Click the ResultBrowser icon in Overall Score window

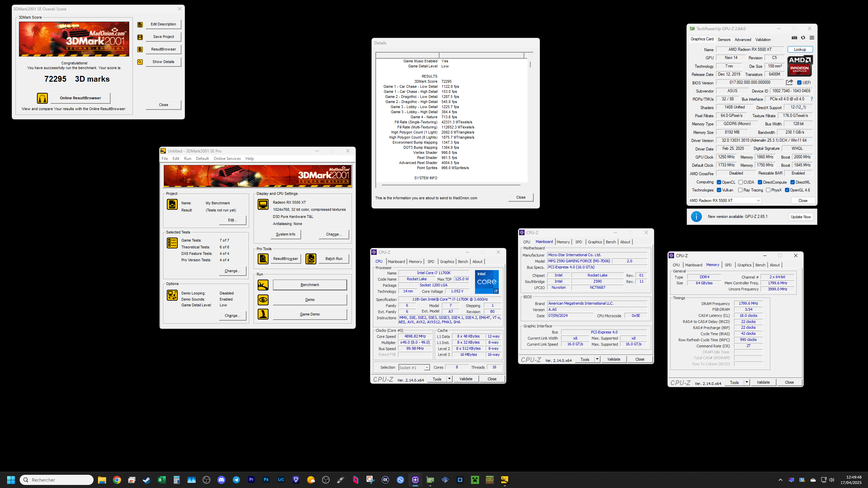click(140, 49)
